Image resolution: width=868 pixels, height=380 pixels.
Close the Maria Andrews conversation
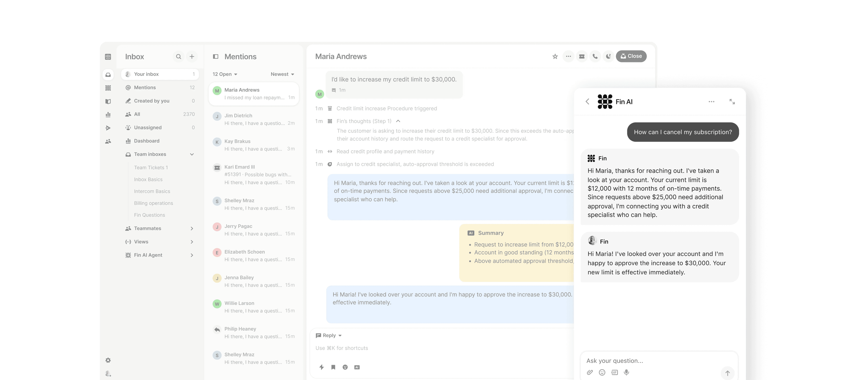pos(631,56)
